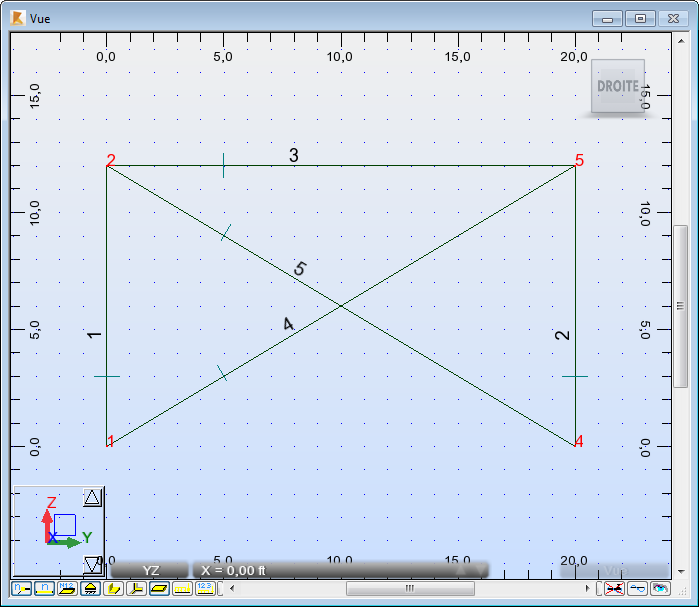The height and width of the screenshot is (607, 699).
Task: Toggle panel thickness display icon
Action: click(x=159, y=589)
